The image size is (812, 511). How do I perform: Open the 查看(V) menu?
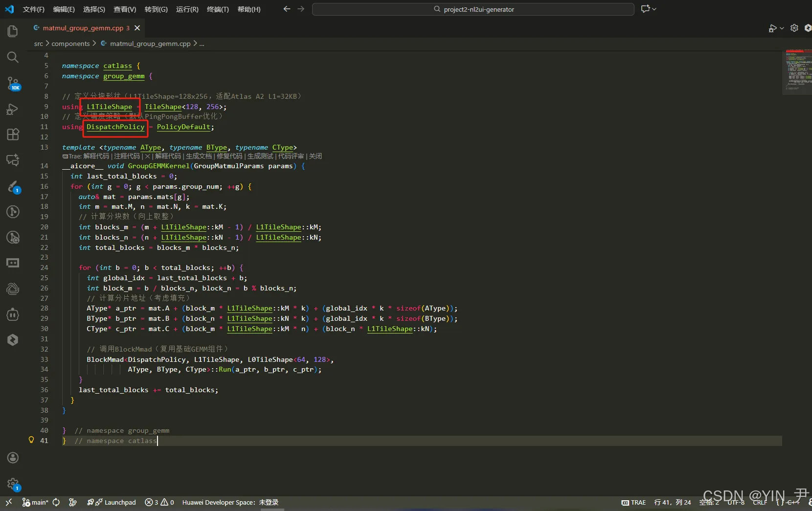click(x=125, y=9)
